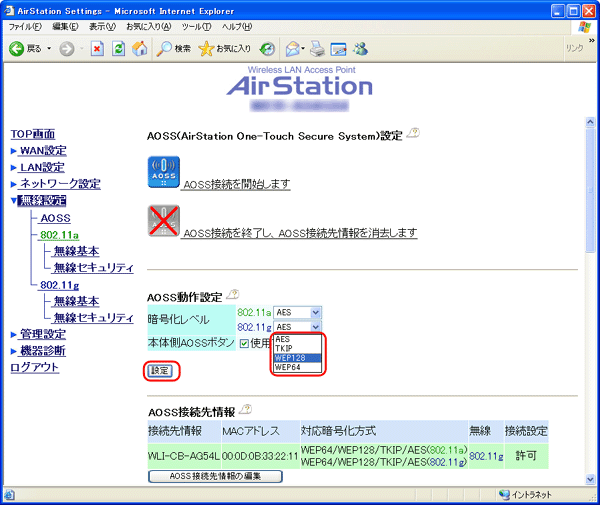Click scrollbar down arrow
This screenshot has width=600, height=505.
[x=590, y=479]
